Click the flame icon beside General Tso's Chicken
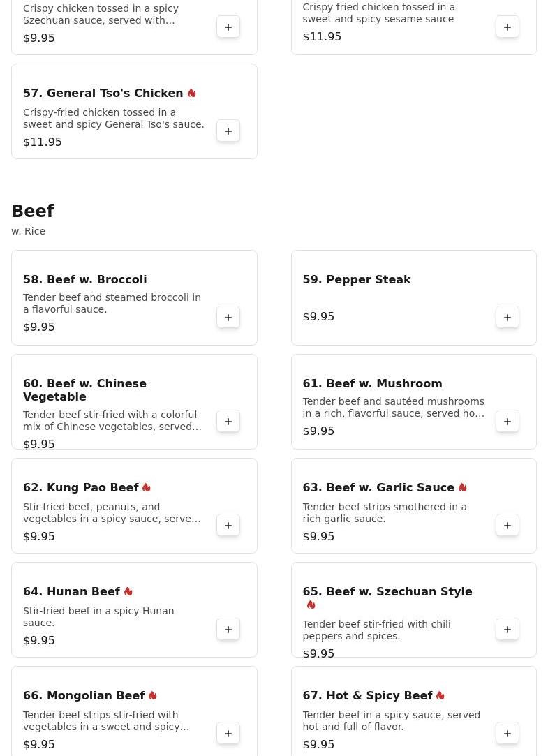 [191, 93]
